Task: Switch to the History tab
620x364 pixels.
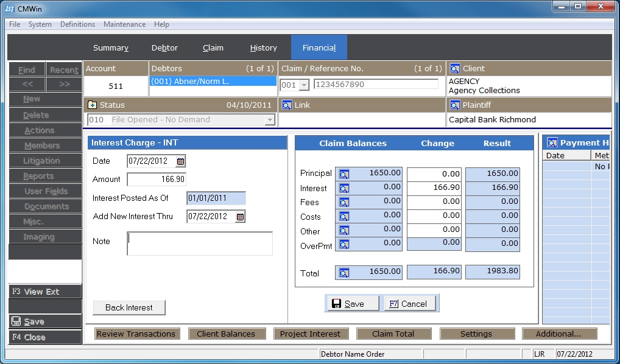Action: (263, 48)
